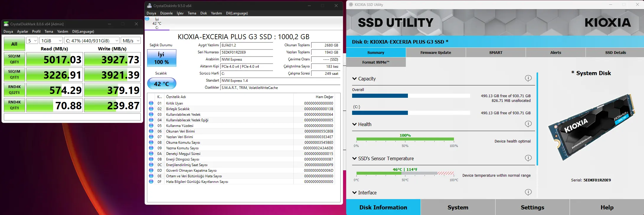Open Disk menu in CrystalDiskInfo

click(204, 13)
